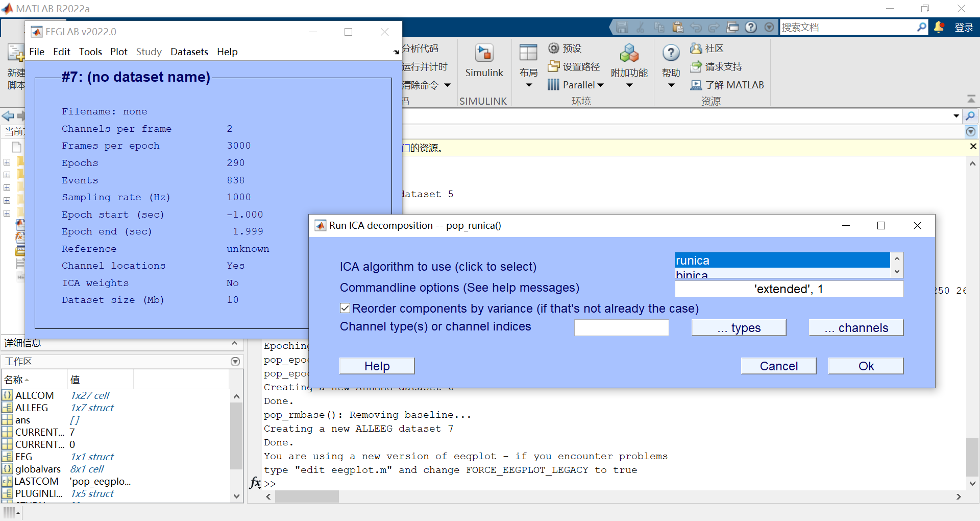The image size is (980, 521).
Task: Open the address bar path dropdown arrow
Action: (x=956, y=116)
